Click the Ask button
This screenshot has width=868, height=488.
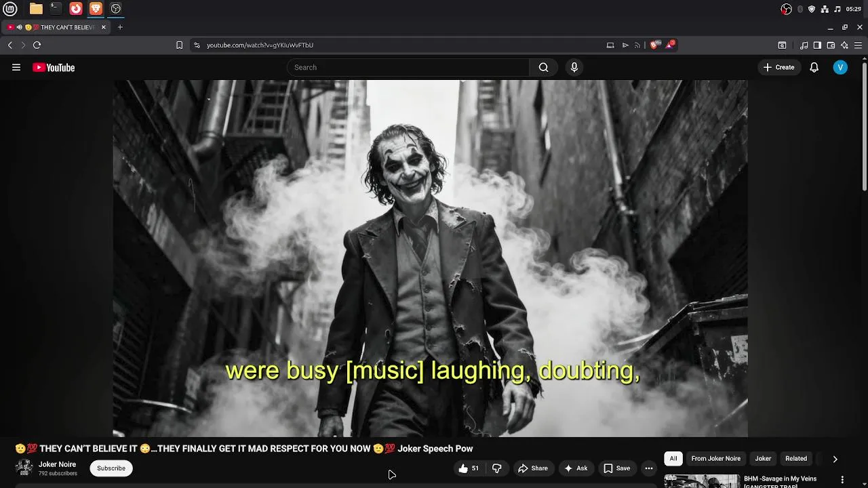[x=576, y=468]
